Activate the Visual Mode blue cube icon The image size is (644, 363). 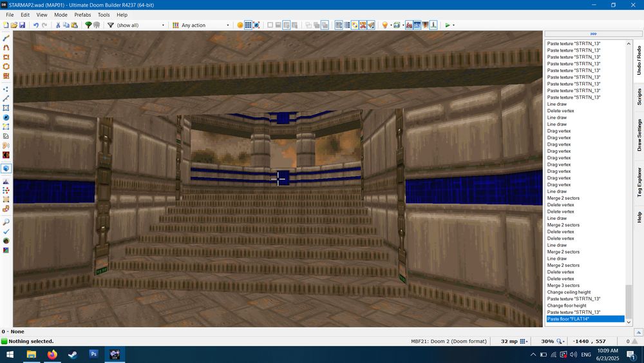tap(6, 168)
